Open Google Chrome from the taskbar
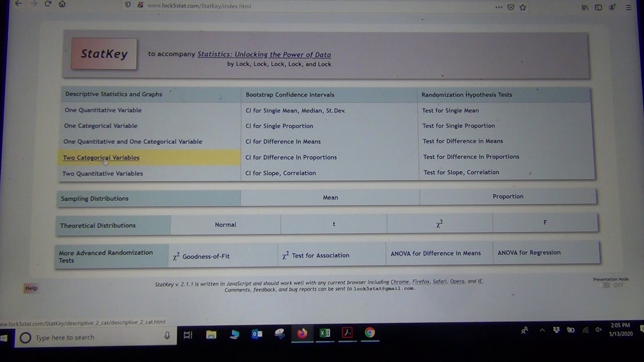 coord(370,332)
